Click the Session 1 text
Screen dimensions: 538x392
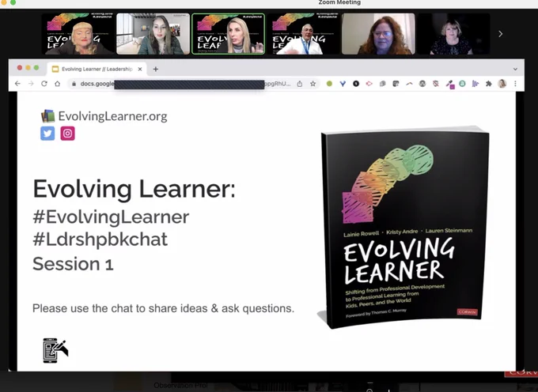point(73,264)
